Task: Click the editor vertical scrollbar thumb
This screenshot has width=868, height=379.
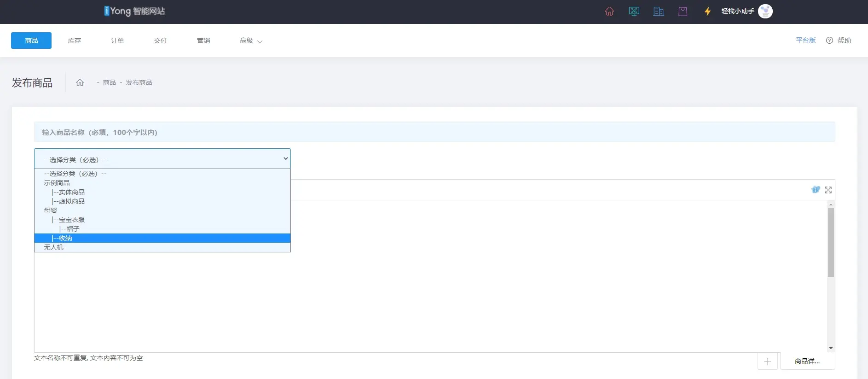Action: click(x=831, y=242)
